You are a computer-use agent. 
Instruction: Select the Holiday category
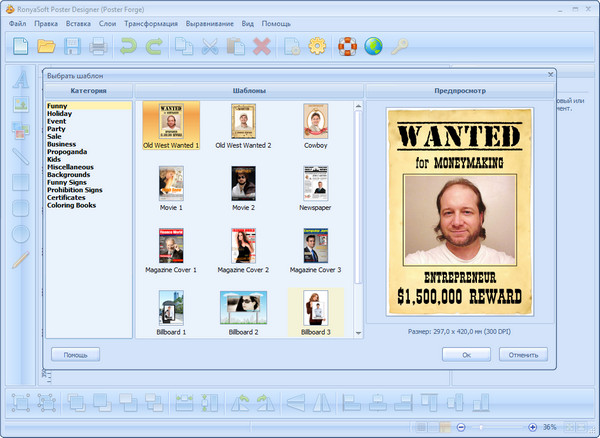pyautogui.click(x=59, y=113)
